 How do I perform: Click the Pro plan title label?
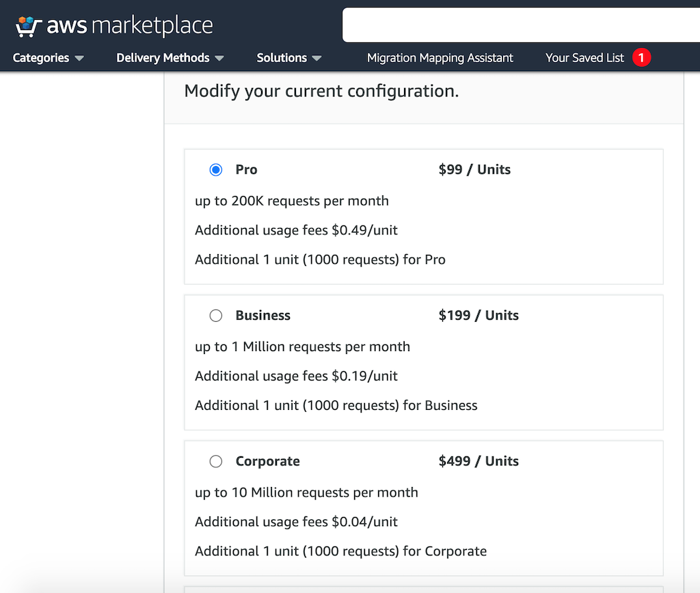(x=246, y=169)
